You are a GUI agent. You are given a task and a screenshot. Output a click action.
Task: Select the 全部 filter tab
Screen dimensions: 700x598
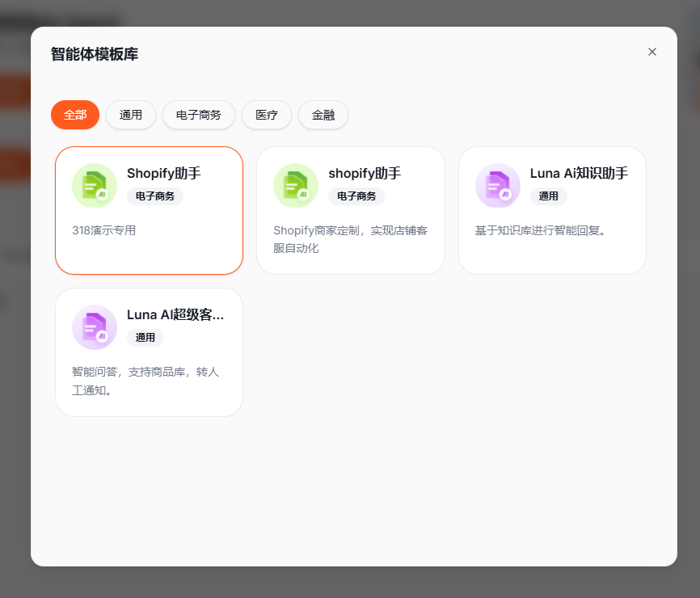point(75,115)
